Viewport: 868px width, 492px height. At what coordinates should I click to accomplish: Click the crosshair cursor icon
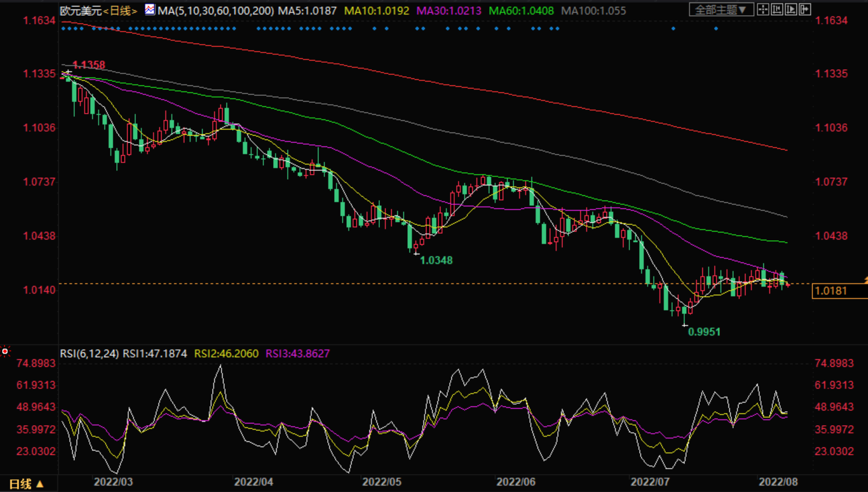click(763, 9)
